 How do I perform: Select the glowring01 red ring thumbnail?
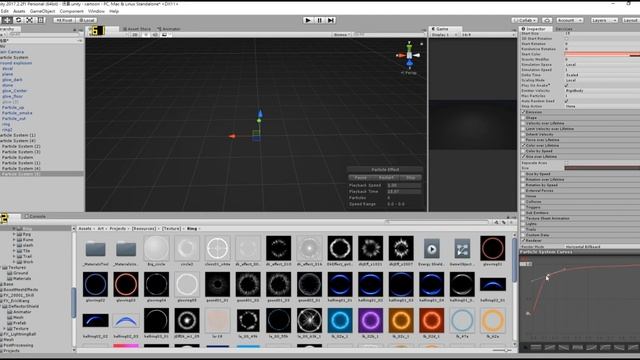[x=493, y=248]
